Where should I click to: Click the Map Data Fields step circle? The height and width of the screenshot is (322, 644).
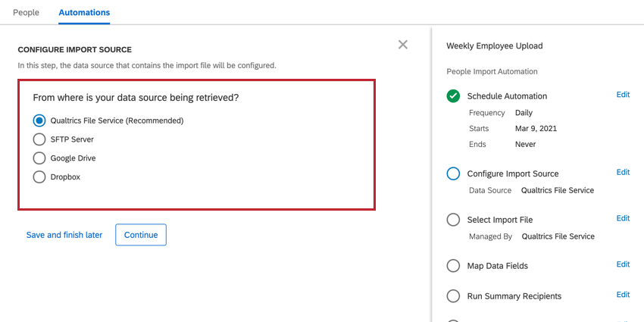[453, 266]
